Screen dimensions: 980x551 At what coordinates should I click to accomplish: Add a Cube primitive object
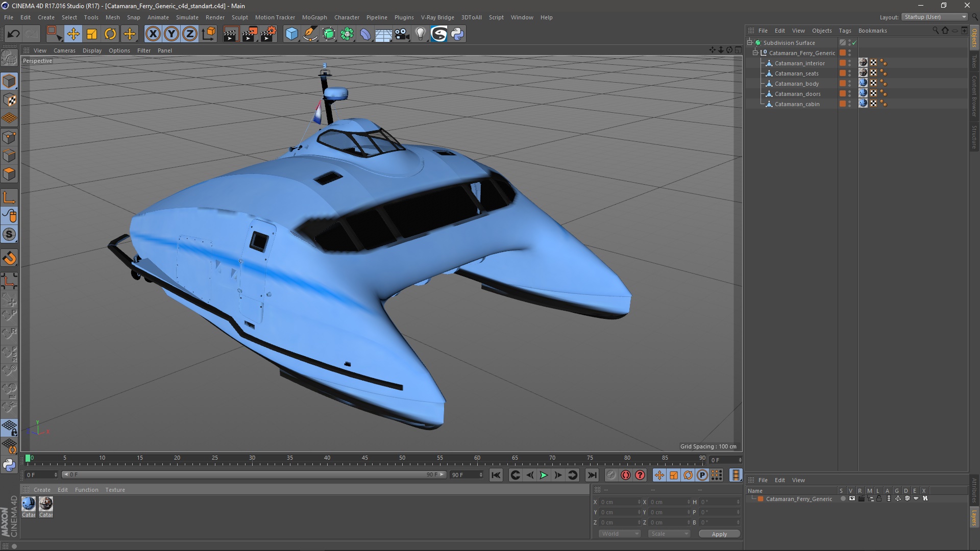pyautogui.click(x=291, y=34)
